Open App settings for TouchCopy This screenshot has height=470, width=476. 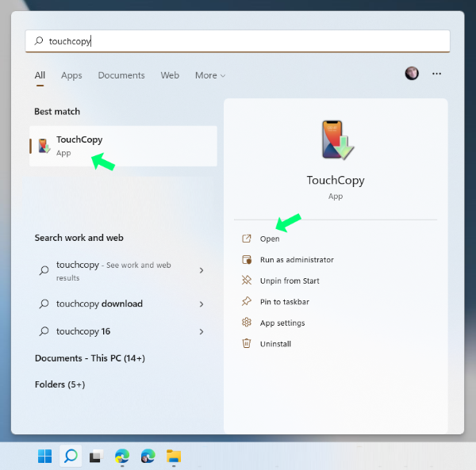click(x=282, y=323)
